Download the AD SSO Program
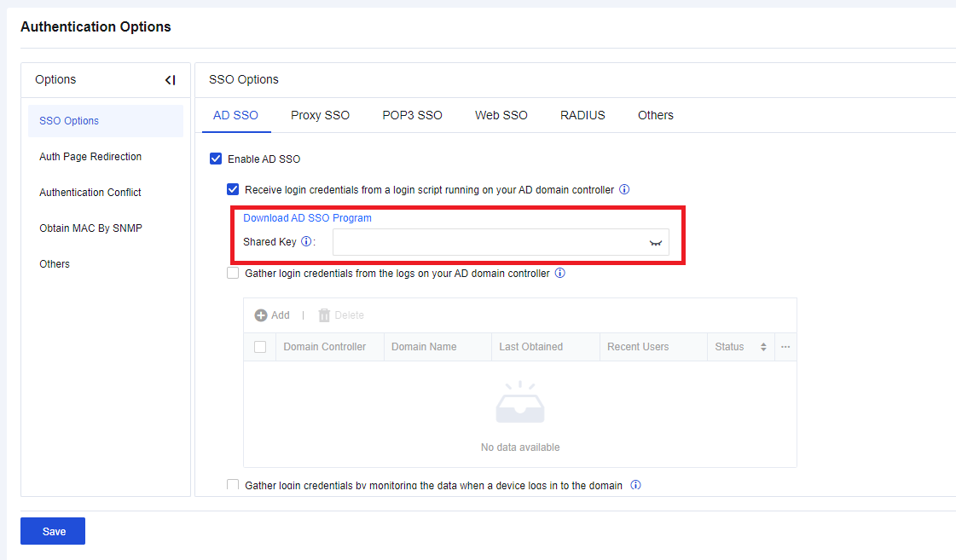Image resolution: width=956 pixels, height=560 pixels. click(307, 218)
